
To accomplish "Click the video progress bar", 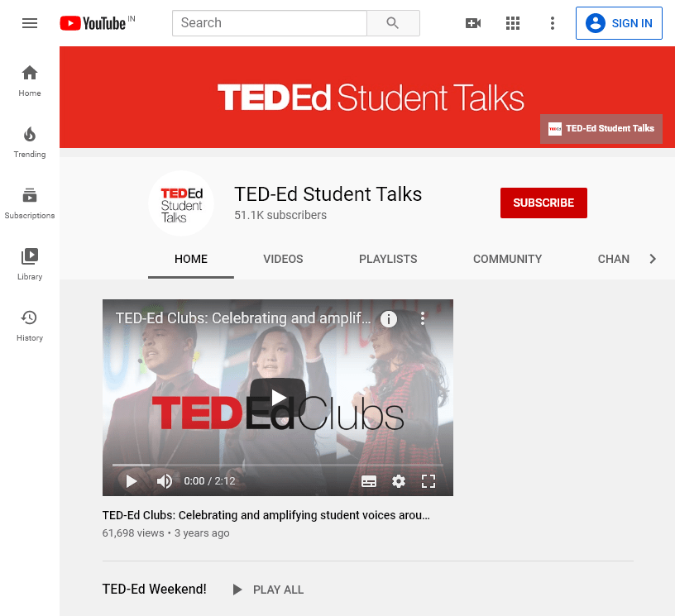I will coord(278,465).
